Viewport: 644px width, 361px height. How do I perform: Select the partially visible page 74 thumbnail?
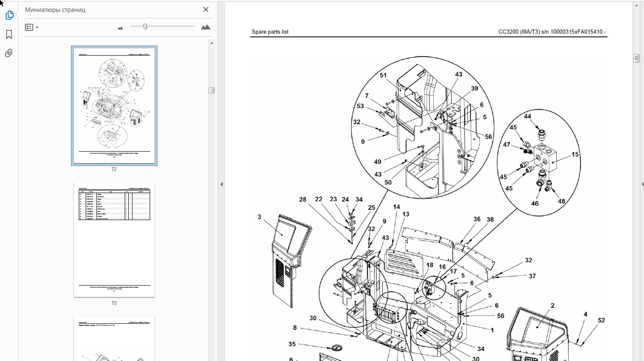(114, 340)
